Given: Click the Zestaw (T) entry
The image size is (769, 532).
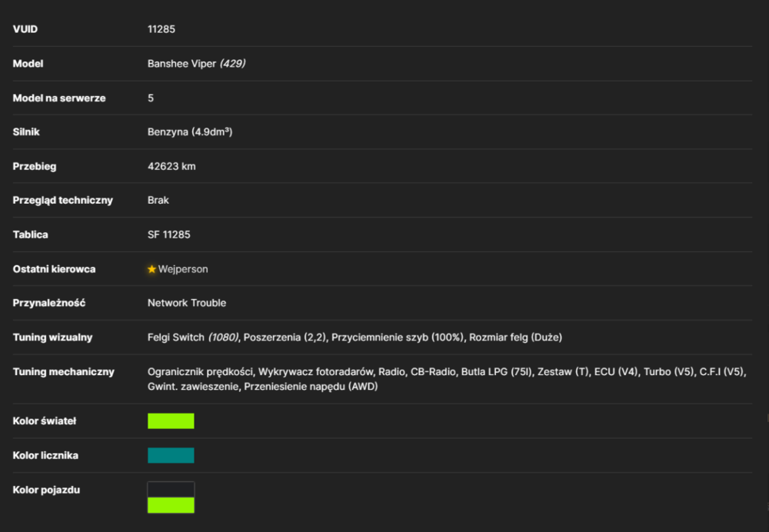Looking at the screenshot, I should tap(563, 371).
